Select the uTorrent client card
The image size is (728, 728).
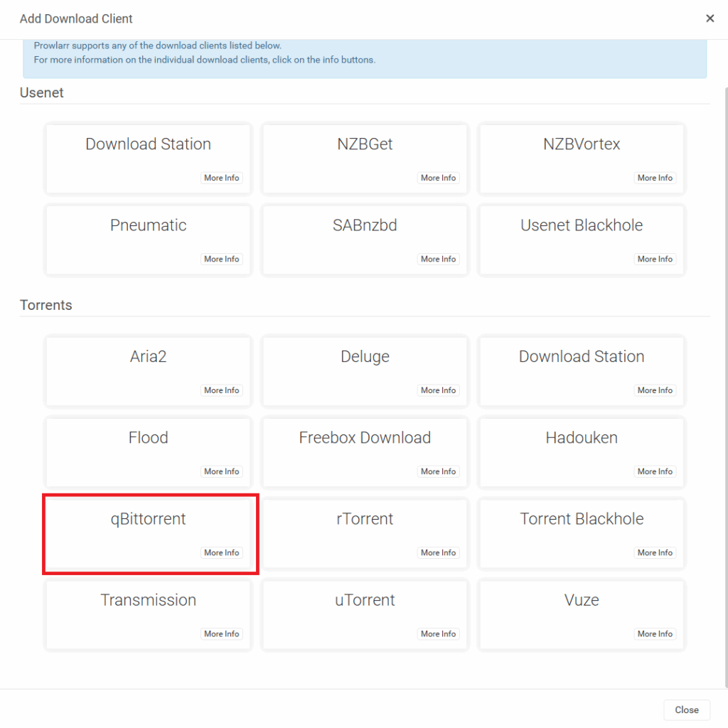(365, 615)
